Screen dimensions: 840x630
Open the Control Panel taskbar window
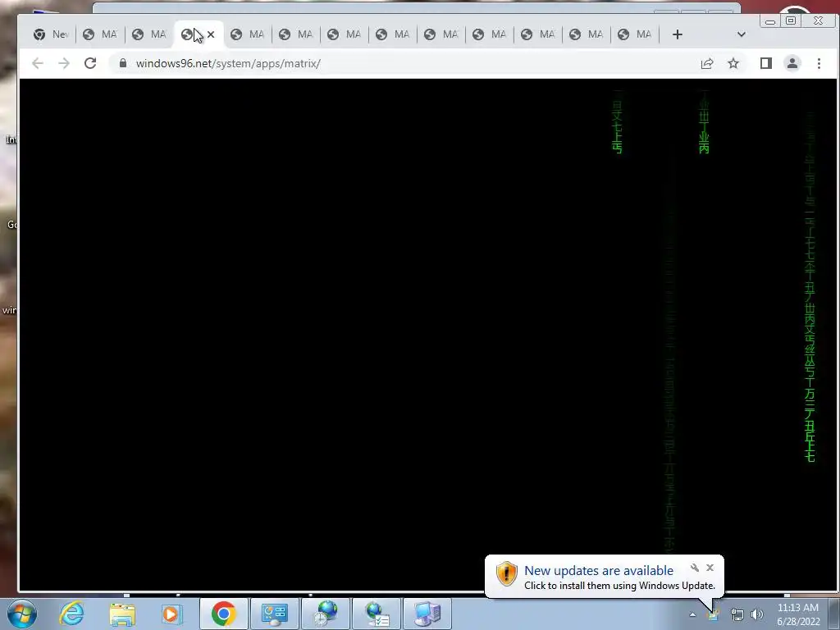274,614
